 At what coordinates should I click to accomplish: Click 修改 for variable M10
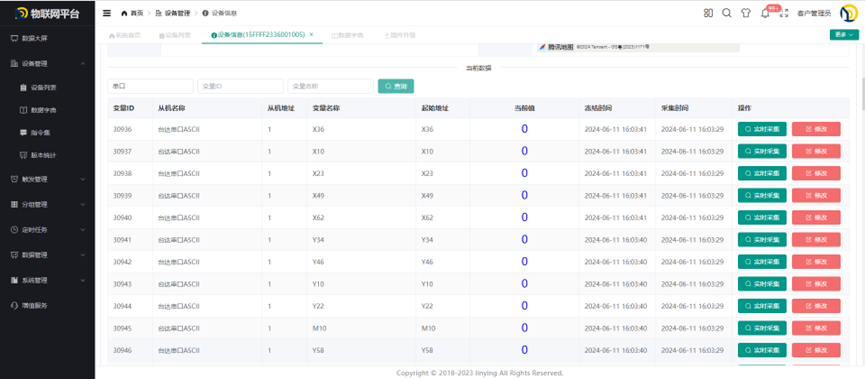point(816,328)
